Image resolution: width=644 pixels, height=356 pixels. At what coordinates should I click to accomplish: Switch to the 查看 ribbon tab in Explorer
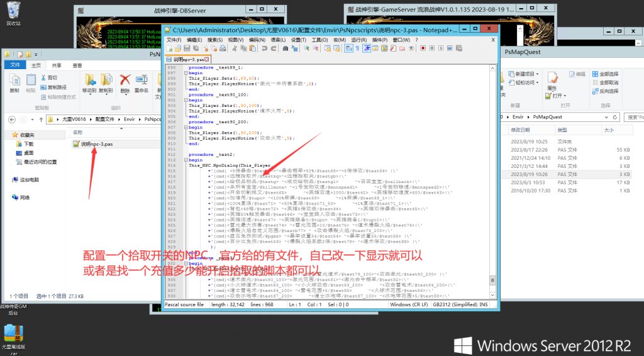coord(77,65)
